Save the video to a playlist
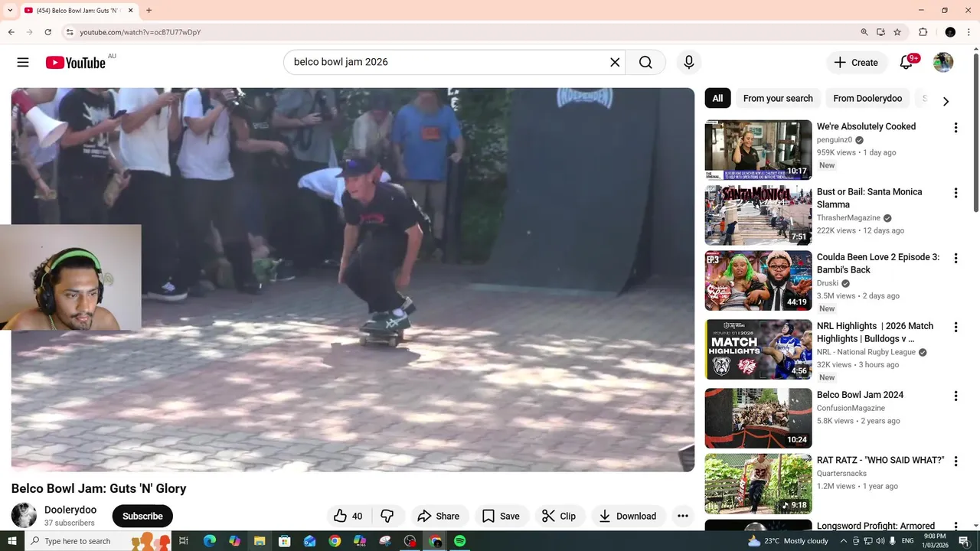 (501, 516)
